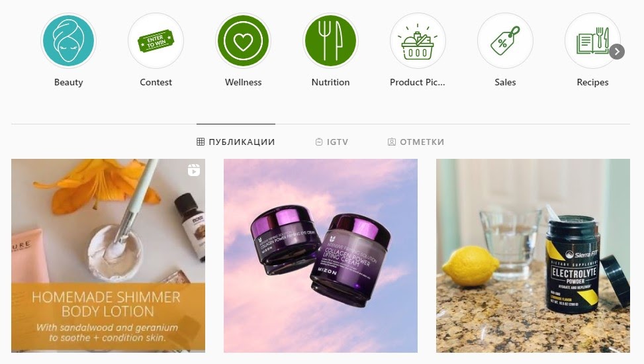The height and width of the screenshot is (364, 644).
Task: Open the Mizon Collagen Power cream post
Action: [x=320, y=255]
